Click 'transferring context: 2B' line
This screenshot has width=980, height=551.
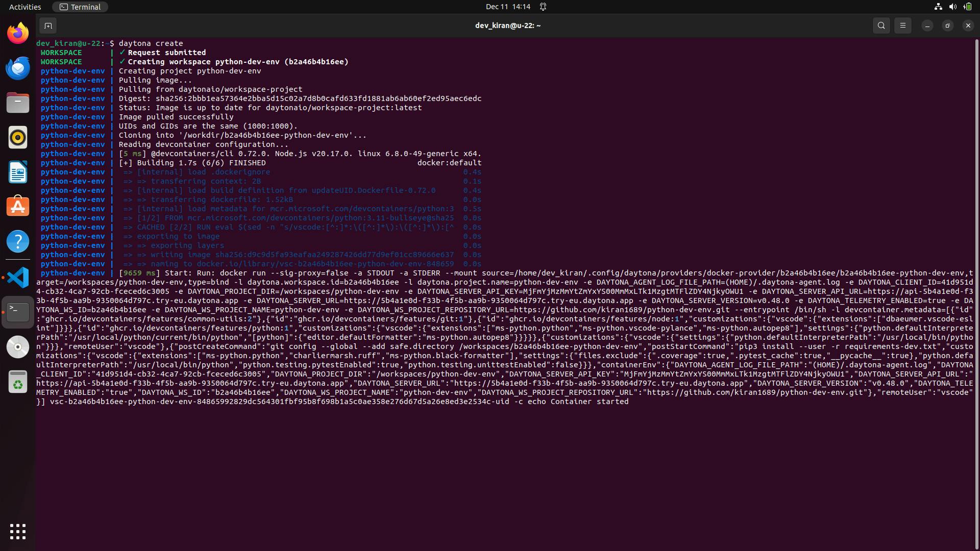click(x=192, y=181)
